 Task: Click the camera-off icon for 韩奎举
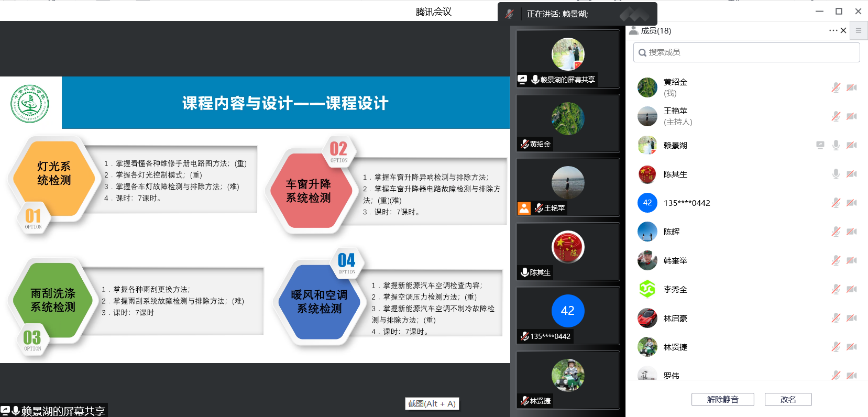(x=852, y=260)
